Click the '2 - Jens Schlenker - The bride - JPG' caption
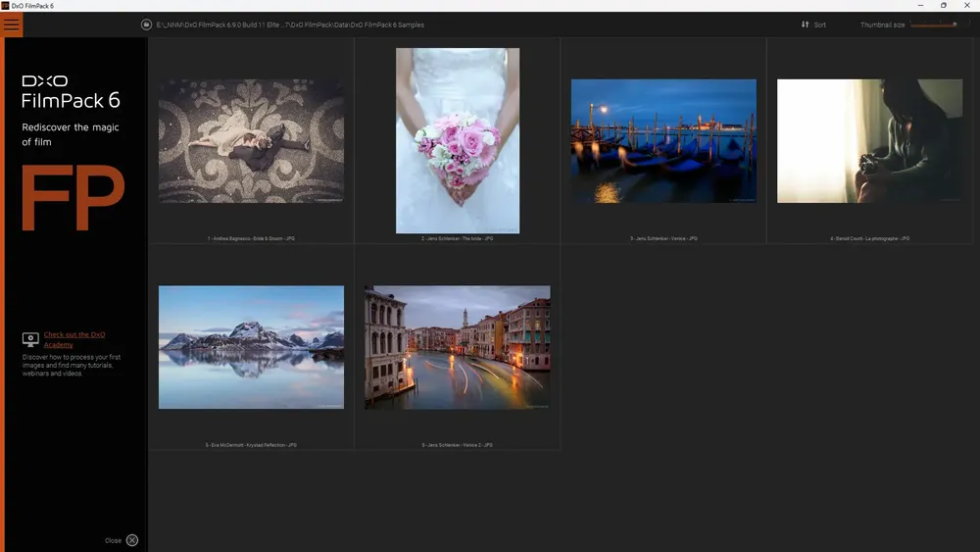Screen dimensions: 980x552 [458, 238]
